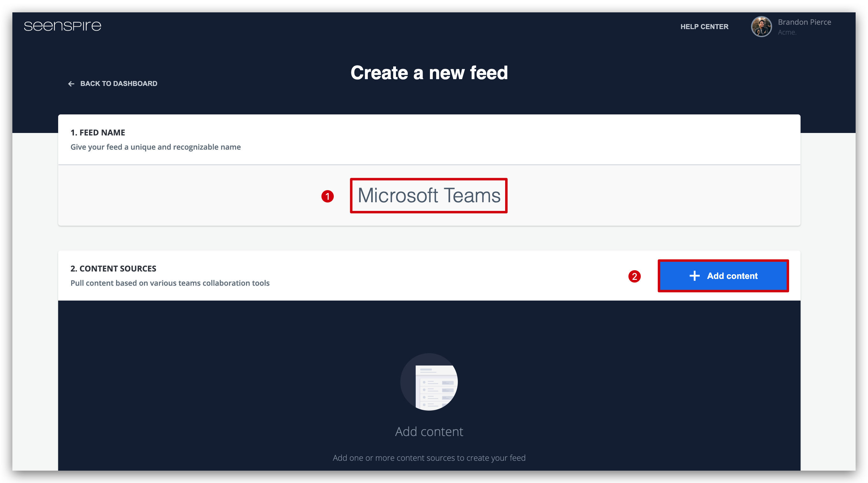Screen dimensions: 868x483
Task: Click the plus icon on Add content
Action: (694, 276)
